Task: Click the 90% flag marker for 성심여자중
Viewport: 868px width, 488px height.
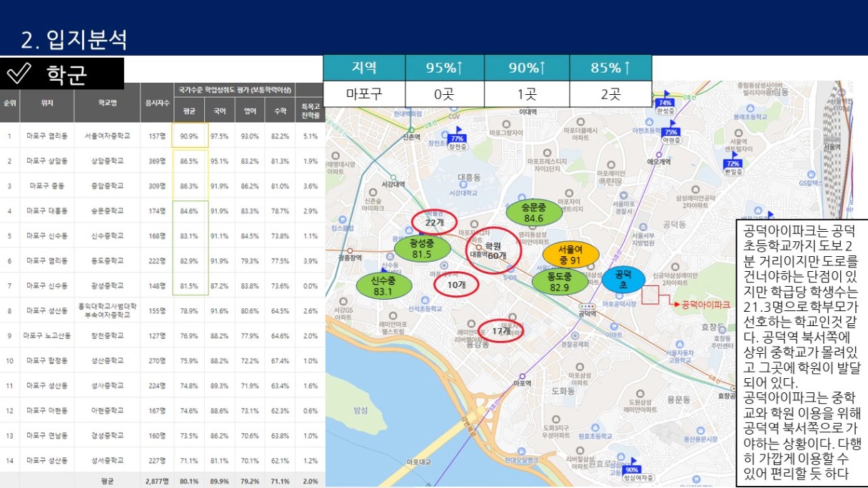Action: (x=631, y=469)
